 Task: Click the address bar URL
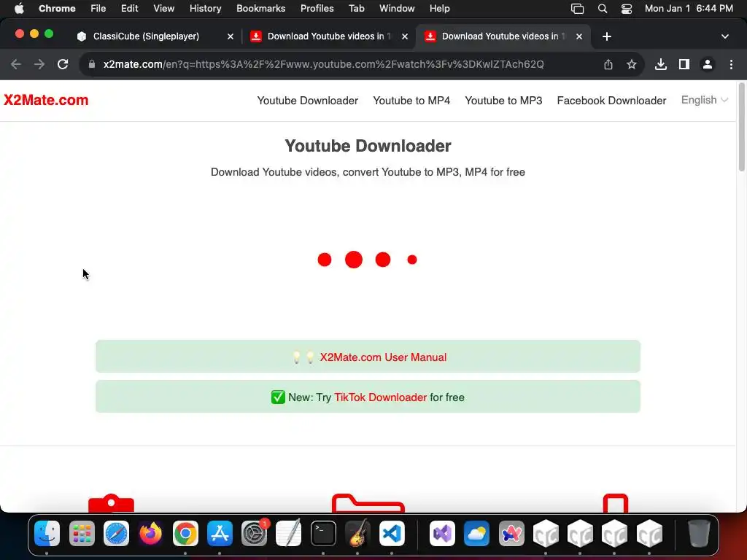point(323,64)
